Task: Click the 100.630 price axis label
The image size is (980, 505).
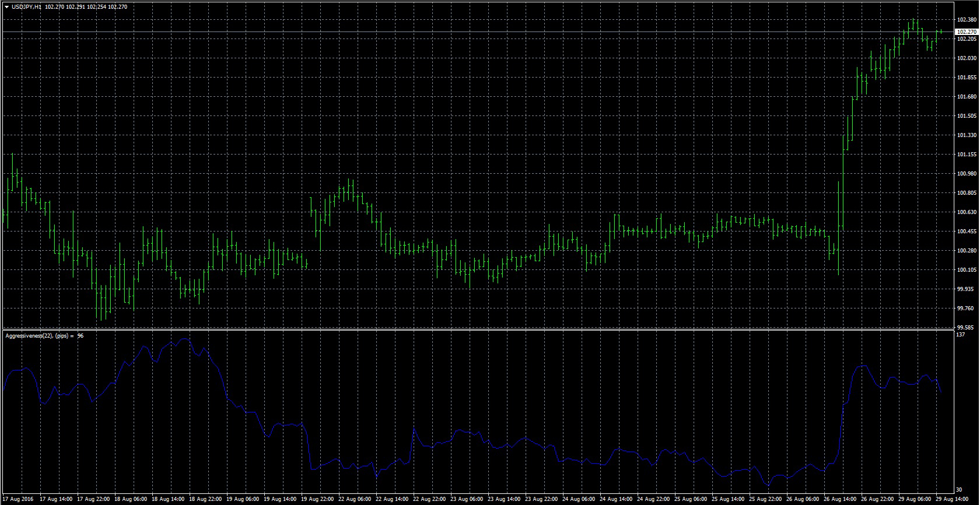Action: click(967, 212)
